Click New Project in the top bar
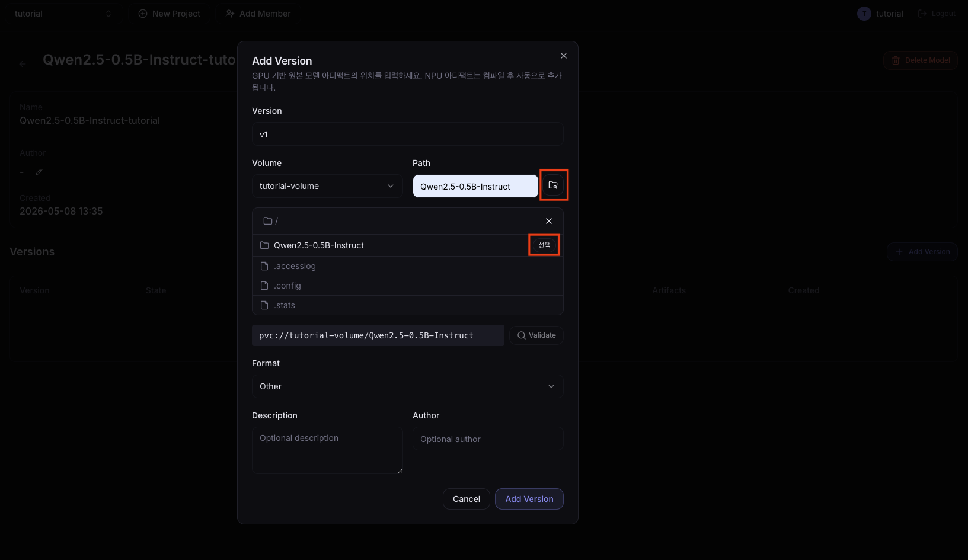This screenshot has height=560, width=968. 170,14
